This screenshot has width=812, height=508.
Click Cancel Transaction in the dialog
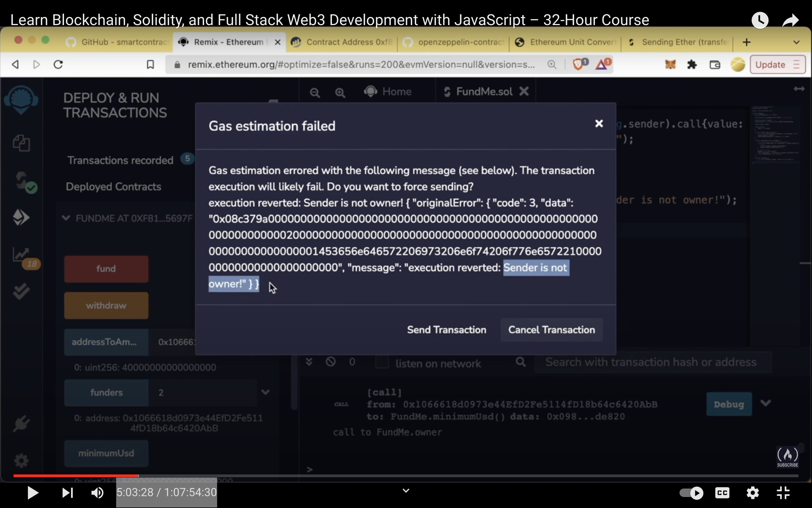(551, 330)
